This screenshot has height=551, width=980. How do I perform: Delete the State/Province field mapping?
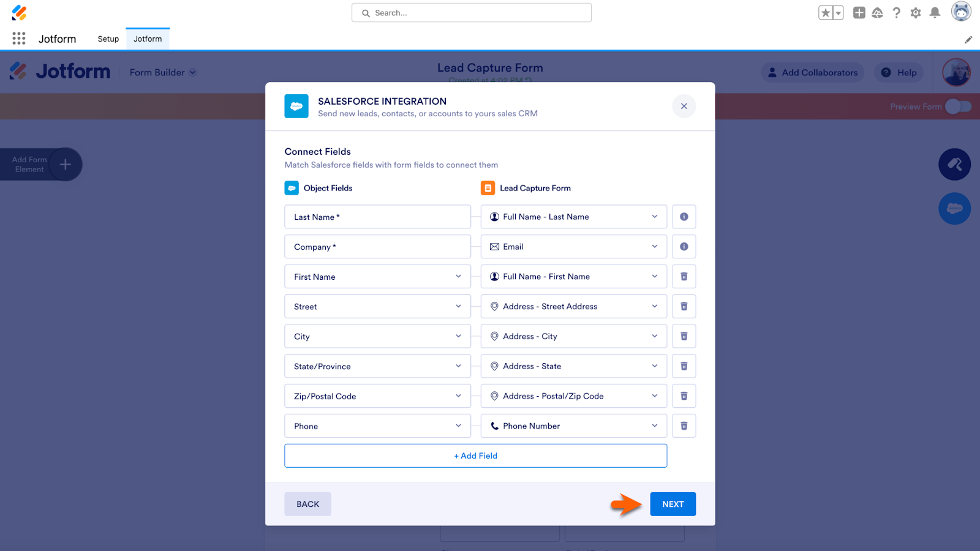pyautogui.click(x=684, y=366)
